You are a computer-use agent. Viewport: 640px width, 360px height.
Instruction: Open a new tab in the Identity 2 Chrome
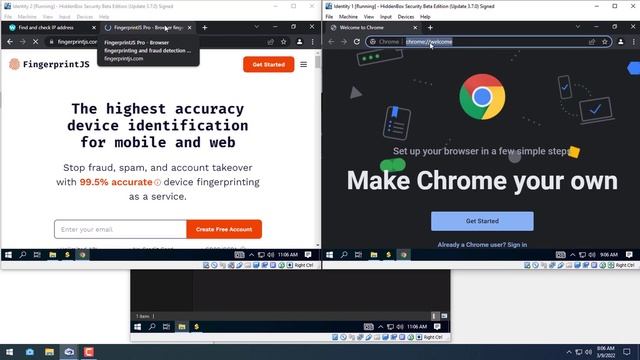(x=205, y=27)
